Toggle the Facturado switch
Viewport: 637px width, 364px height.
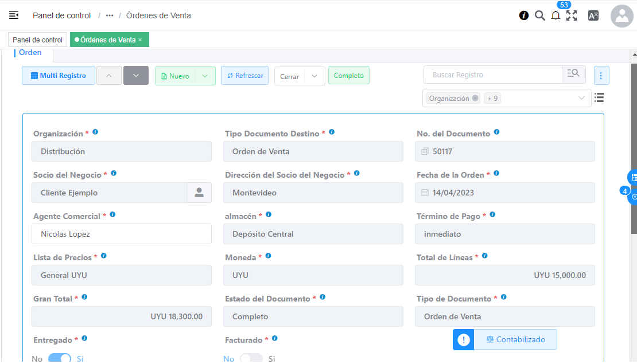[x=251, y=358]
